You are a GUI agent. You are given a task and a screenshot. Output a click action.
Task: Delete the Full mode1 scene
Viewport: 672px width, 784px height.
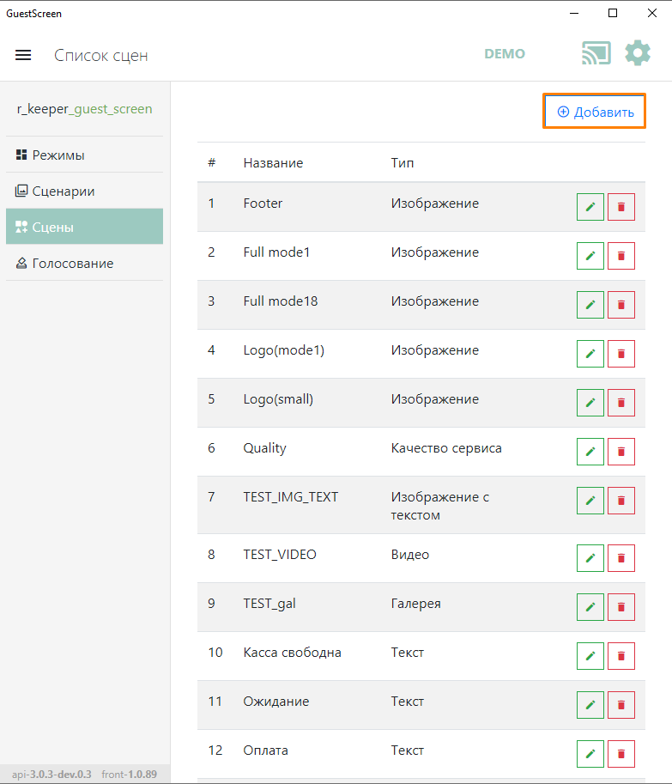click(621, 256)
